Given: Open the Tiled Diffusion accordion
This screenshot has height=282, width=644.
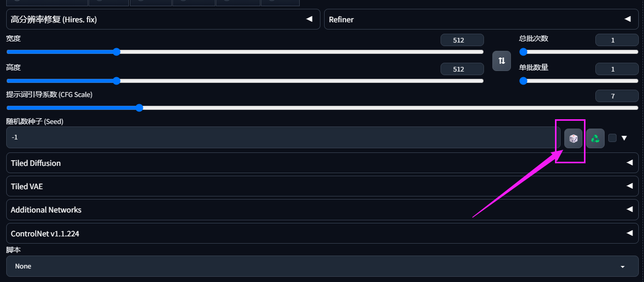Looking at the screenshot, I should pos(322,163).
